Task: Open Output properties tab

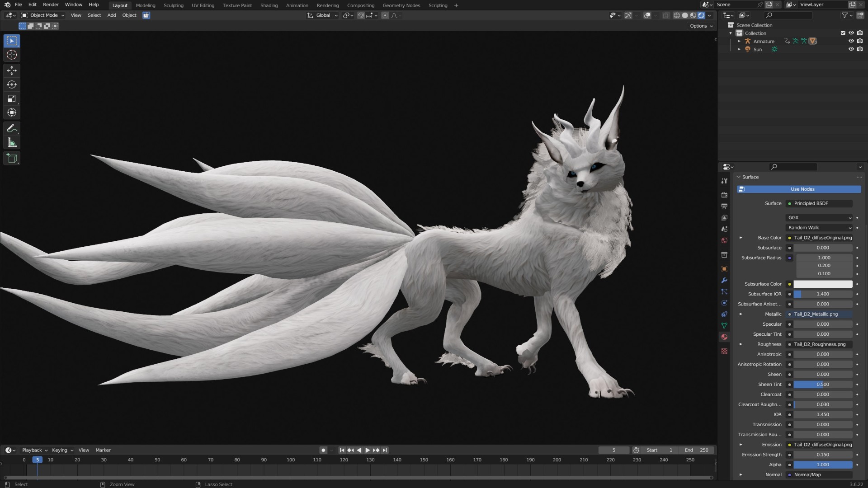Action: tap(724, 206)
